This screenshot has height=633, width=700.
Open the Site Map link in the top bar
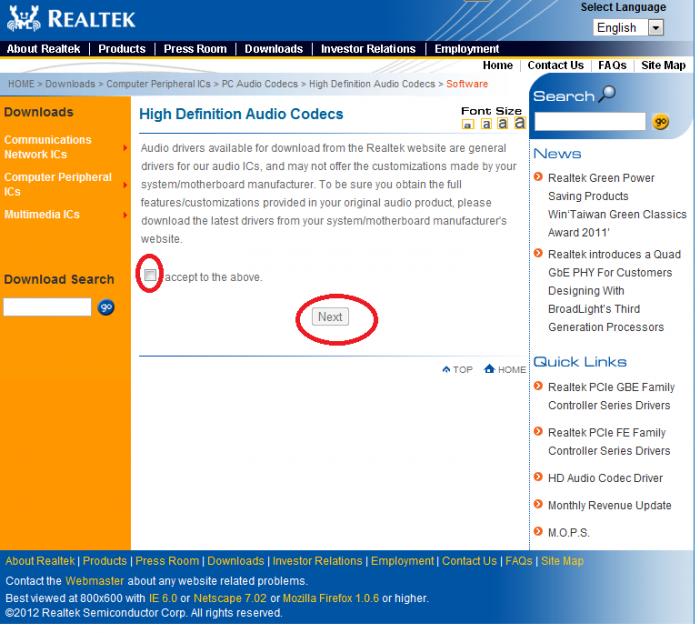click(663, 65)
